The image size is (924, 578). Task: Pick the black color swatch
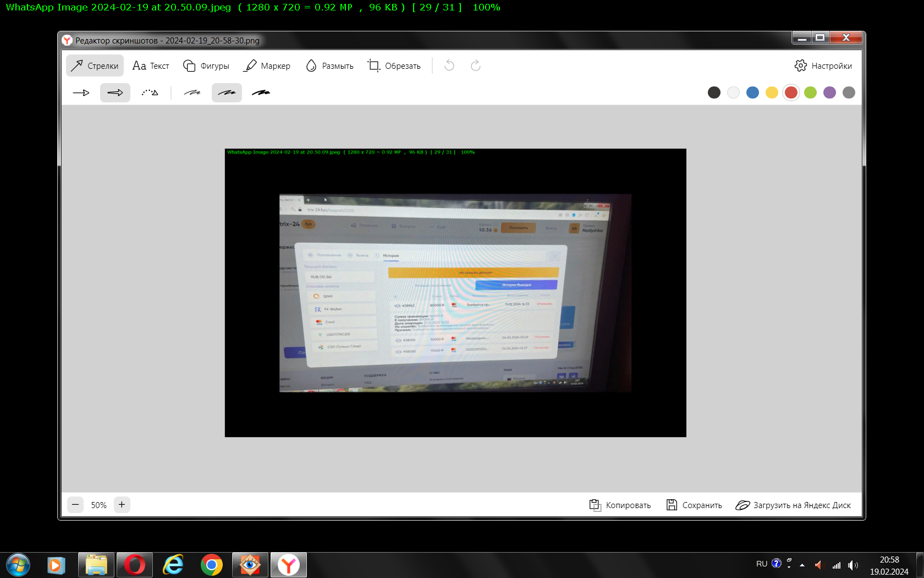coord(714,92)
